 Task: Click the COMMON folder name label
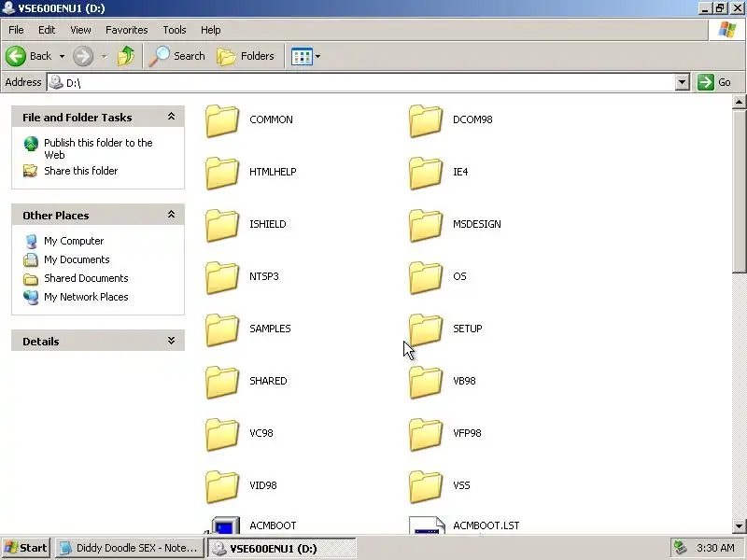tap(271, 119)
